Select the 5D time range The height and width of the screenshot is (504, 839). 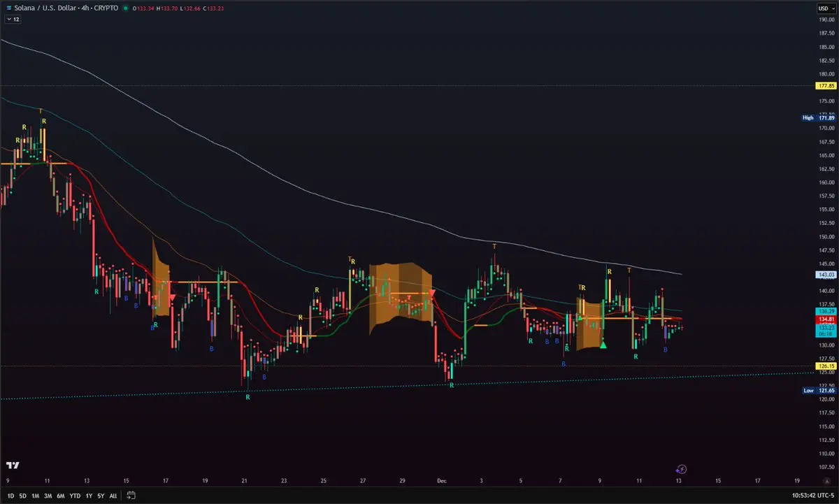[23, 496]
